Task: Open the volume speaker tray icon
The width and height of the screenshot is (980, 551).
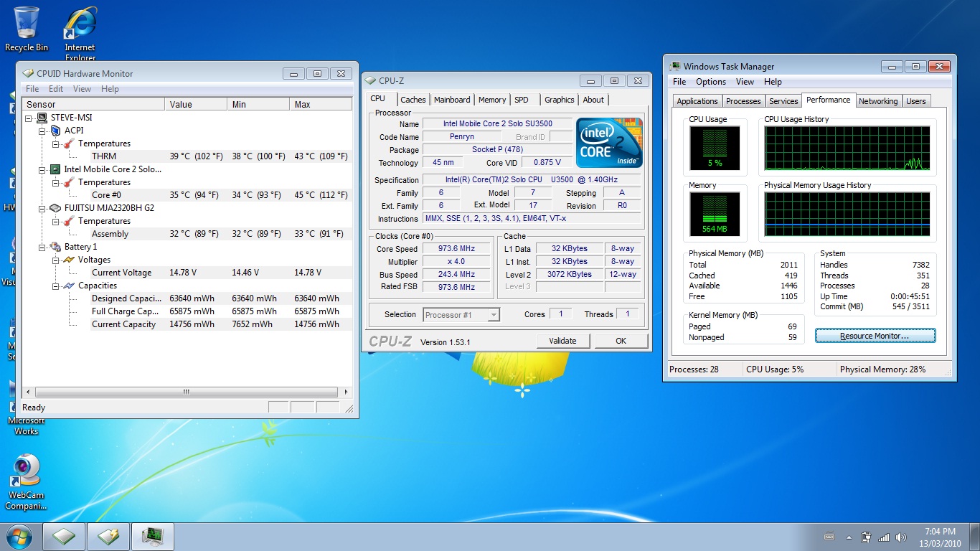Action: [901, 537]
